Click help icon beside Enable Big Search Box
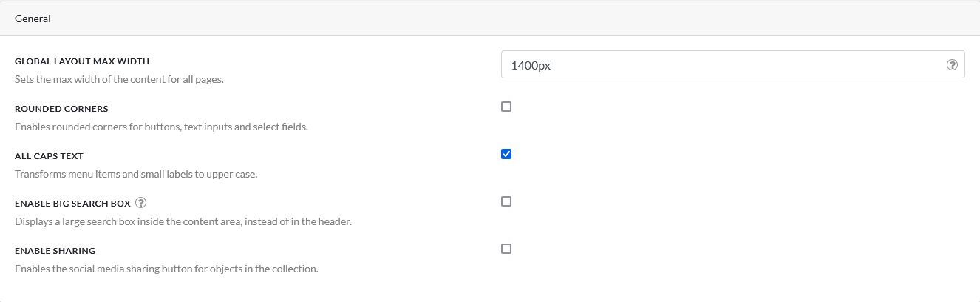The width and height of the screenshot is (980, 302). (x=140, y=203)
